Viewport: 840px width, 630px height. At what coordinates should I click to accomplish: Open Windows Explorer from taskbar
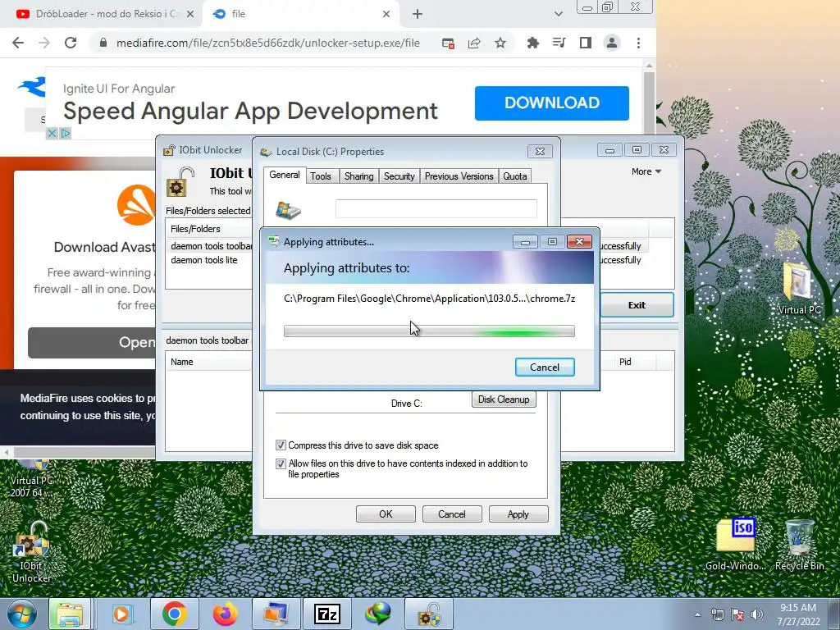(x=70, y=614)
